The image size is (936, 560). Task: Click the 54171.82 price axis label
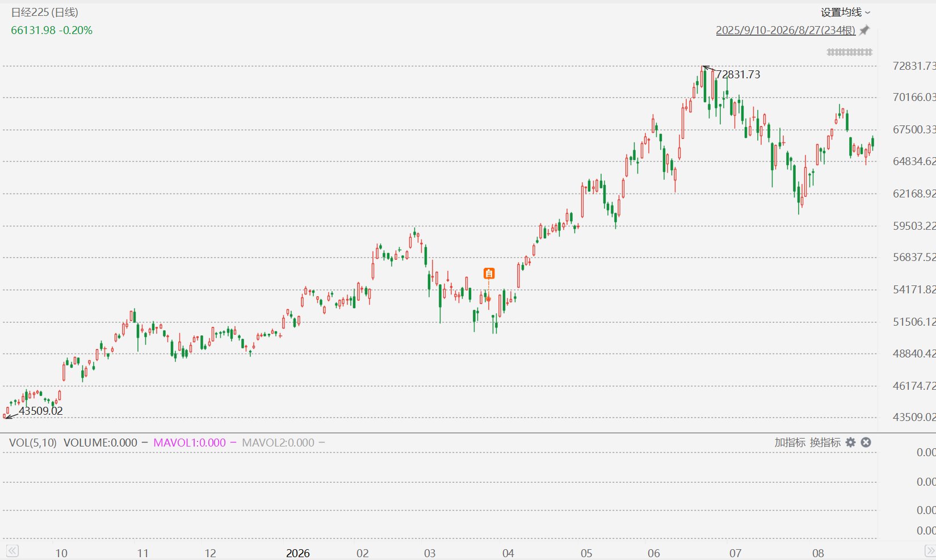pyautogui.click(x=914, y=289)
